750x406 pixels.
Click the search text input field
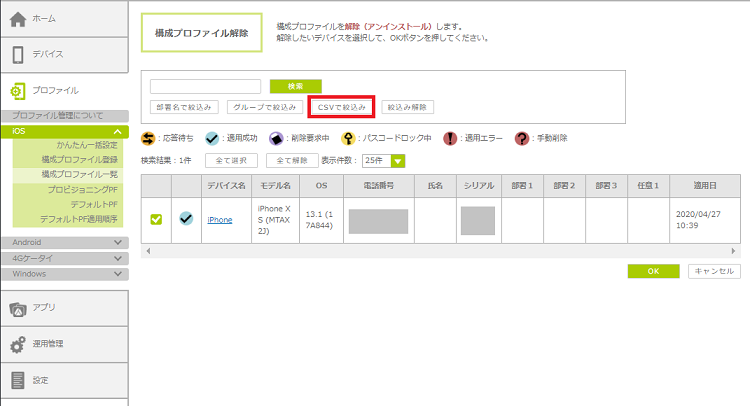tap(205, 87)
